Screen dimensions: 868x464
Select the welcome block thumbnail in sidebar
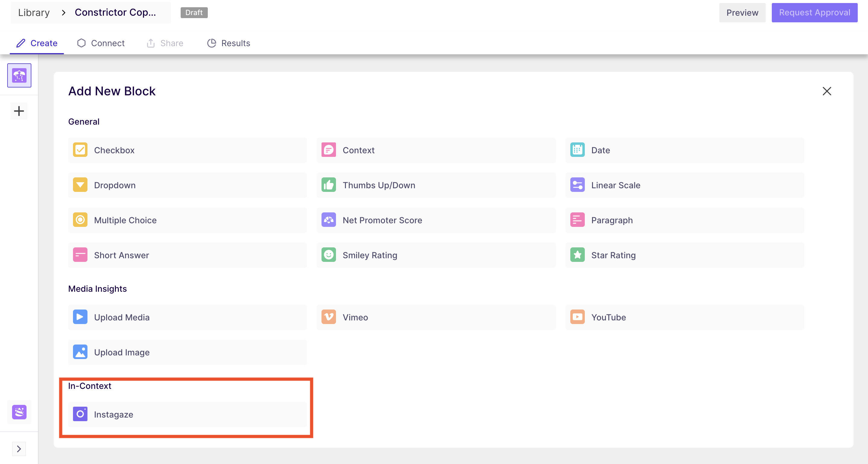19,75
